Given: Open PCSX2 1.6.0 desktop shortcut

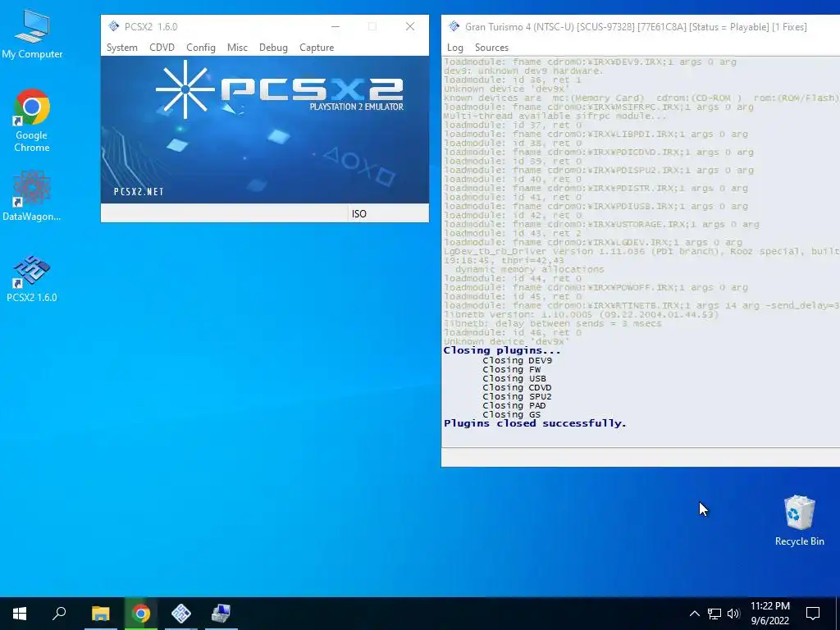Looking at the screenshot, I should tap(32, 279).
